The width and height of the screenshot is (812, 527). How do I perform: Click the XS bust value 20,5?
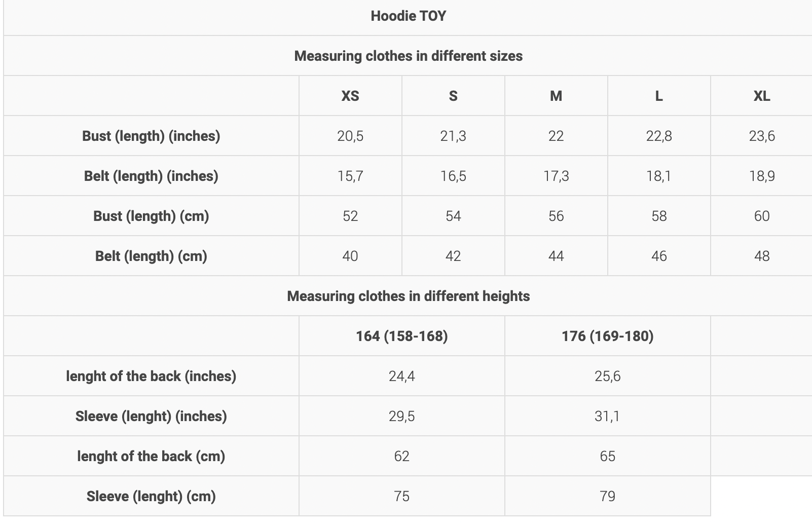(350, 136)
